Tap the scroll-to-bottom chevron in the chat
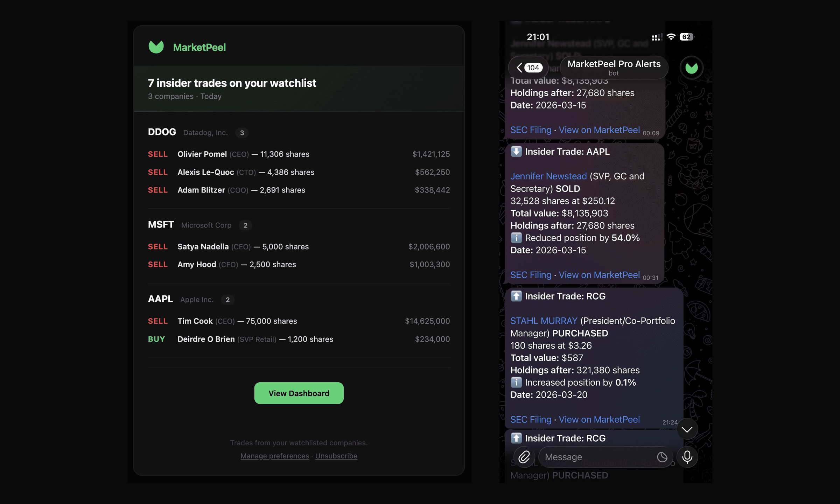Viewport: 840px width, 504px height. click(x=687, y=429)
